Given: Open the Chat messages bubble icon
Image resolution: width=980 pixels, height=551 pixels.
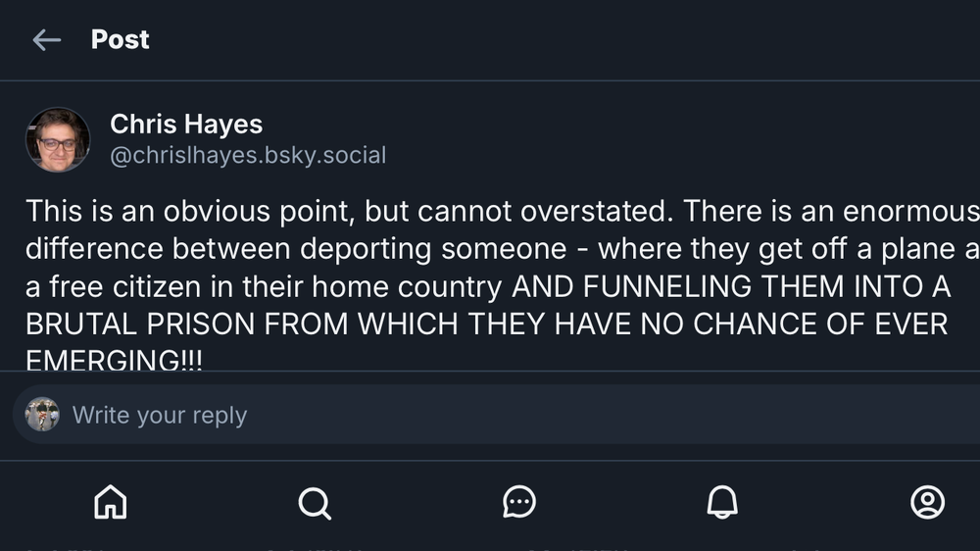Looking at the screenshot, I should pos(518,502).
